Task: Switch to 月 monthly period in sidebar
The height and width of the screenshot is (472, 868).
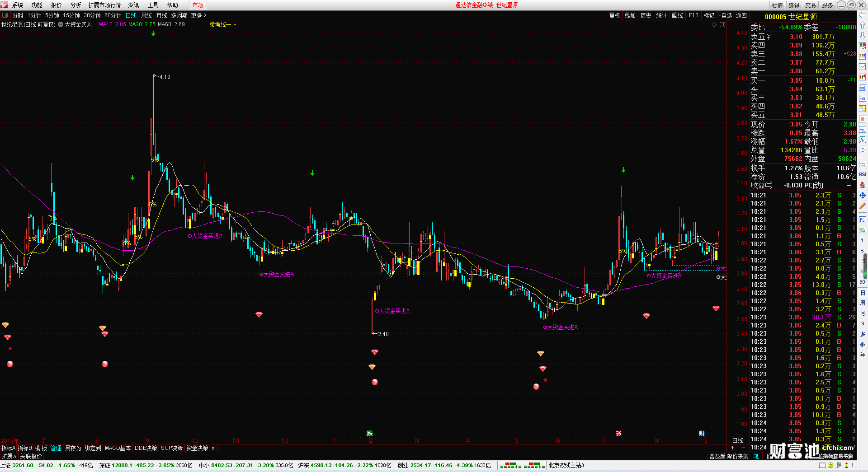Action: click(863, 313)
